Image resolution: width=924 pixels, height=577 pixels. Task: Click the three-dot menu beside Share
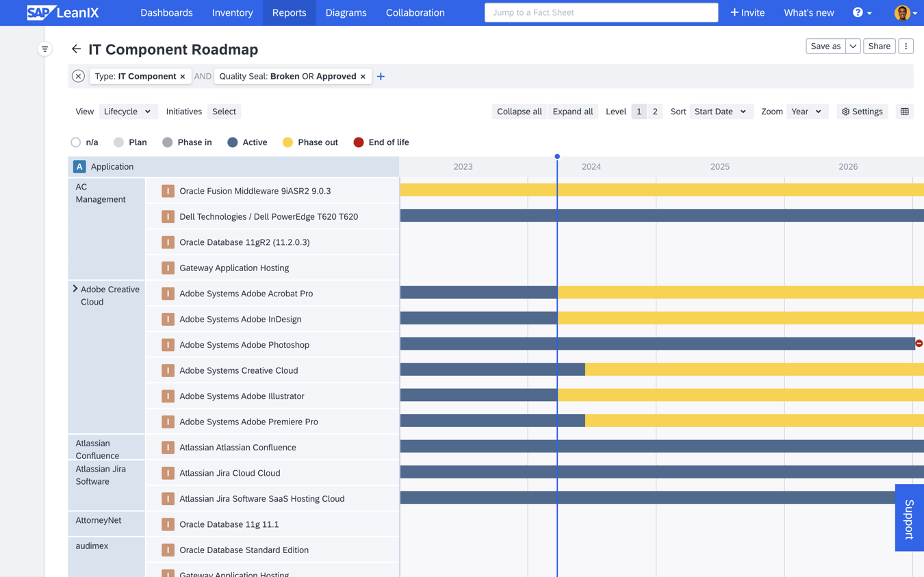click(x=906, y=45)
